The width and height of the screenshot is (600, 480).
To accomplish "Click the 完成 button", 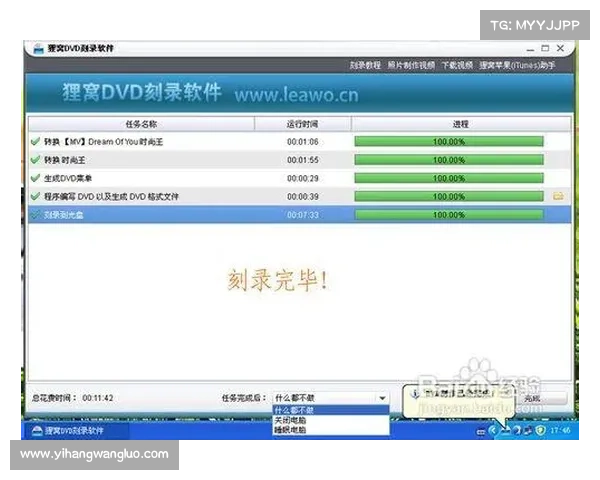I will (540, 398).
